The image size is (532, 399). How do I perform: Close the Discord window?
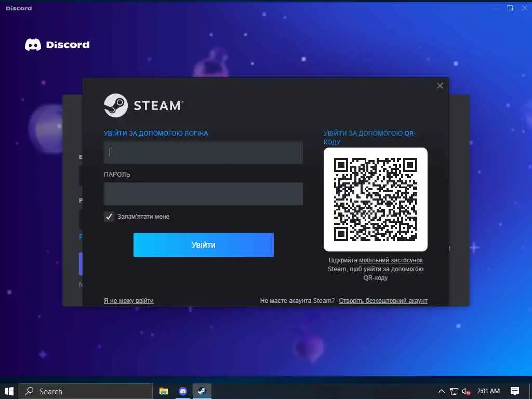pyautogui.click(x=525, y=8)
